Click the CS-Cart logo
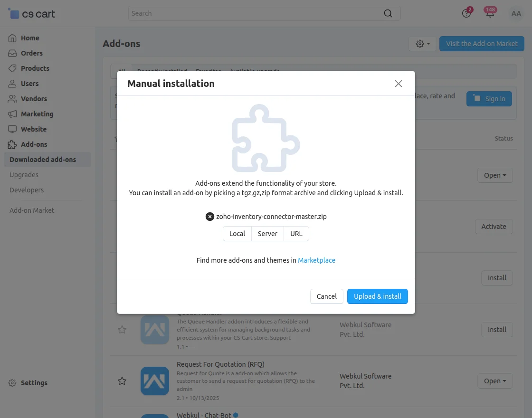532x418 pixels. point(32,14)
